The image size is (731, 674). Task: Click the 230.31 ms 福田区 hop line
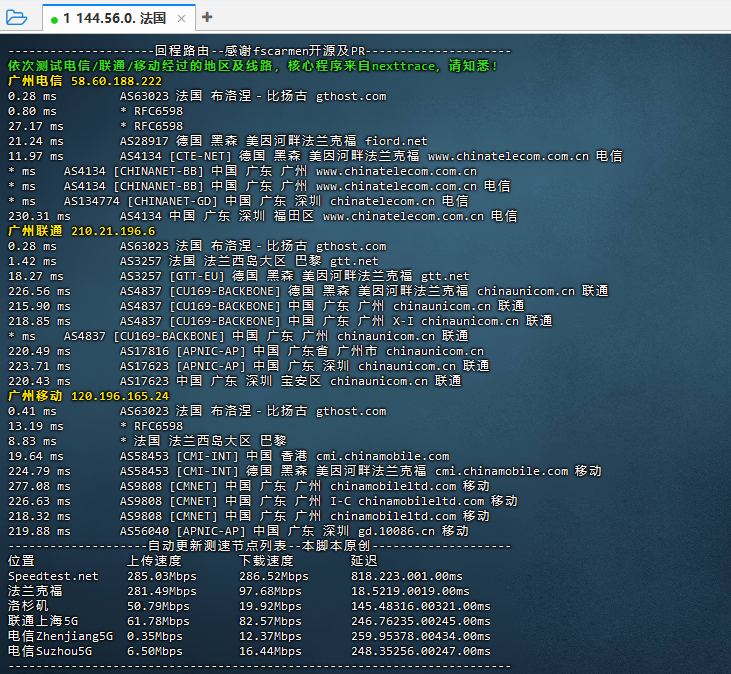[262, 216]
